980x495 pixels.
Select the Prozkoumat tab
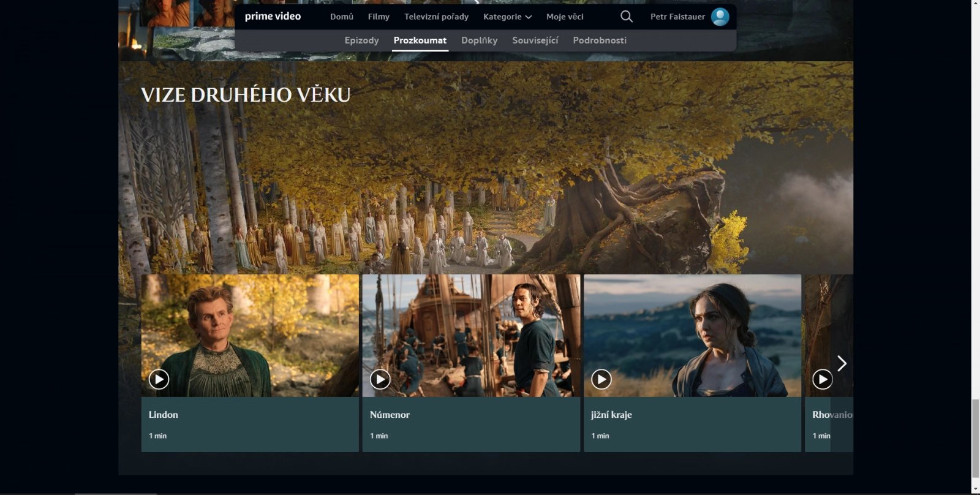coord(420,40)
